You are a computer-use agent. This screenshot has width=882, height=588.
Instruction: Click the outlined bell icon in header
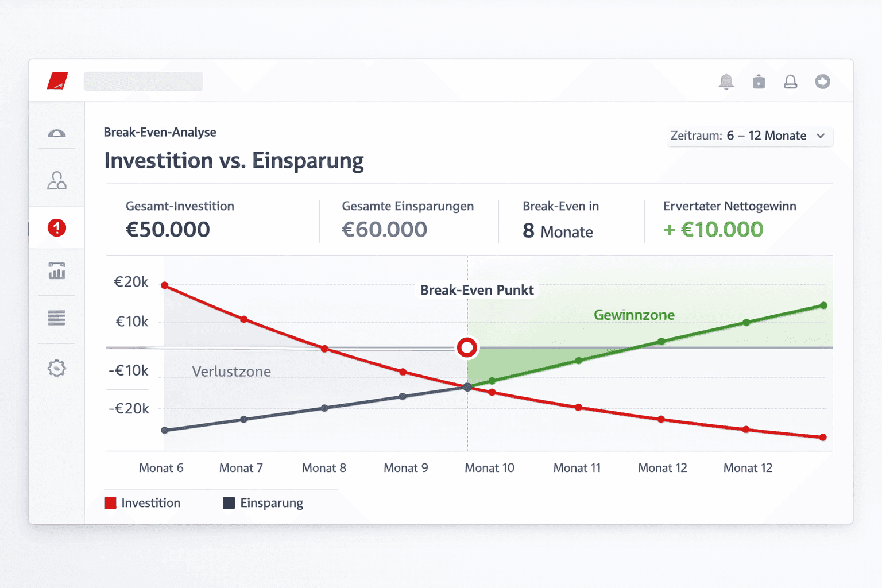791,82
